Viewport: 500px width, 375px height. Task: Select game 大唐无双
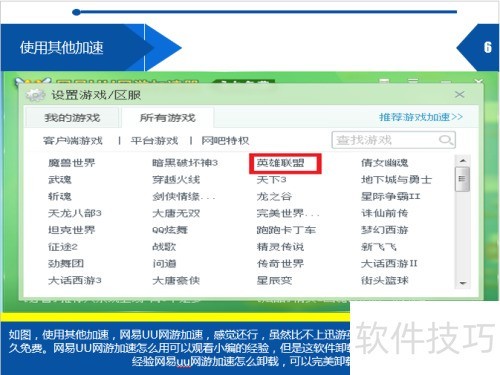point(176,213)
